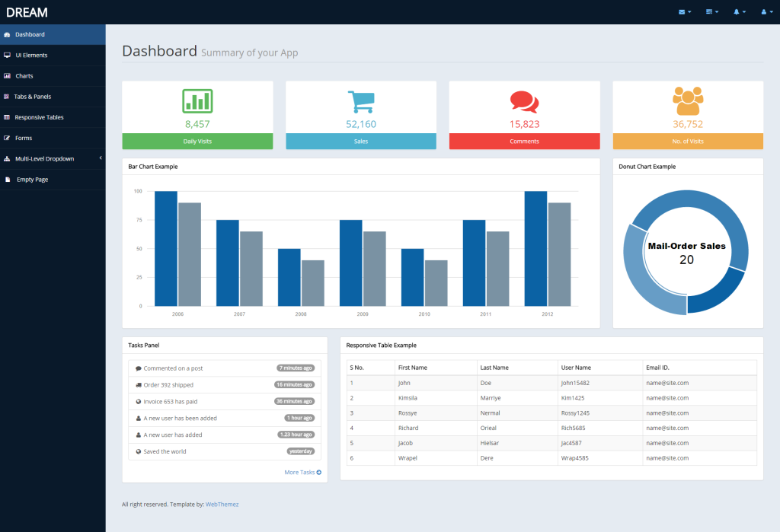
Task: Click the tasks list icon in navbar
Action: click(x=708, y=11)
